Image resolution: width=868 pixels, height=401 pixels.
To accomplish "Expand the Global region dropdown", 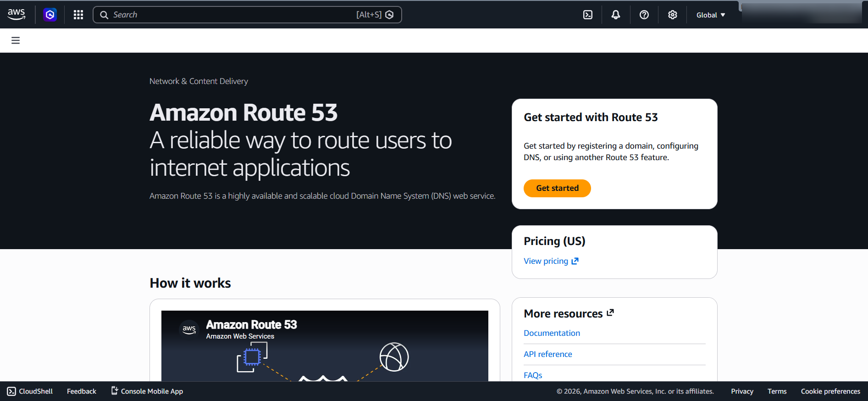I will (711, 15).
